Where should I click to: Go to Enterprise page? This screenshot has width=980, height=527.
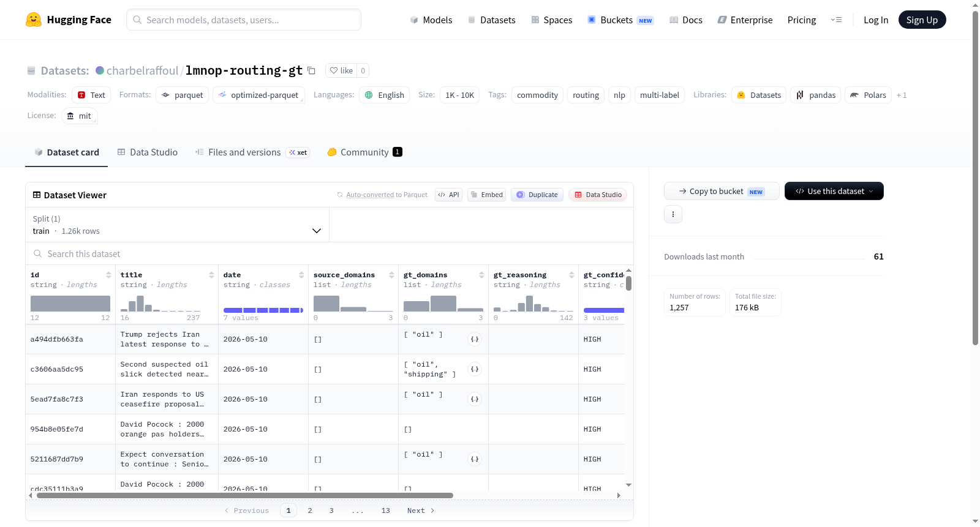pos(745,20)
